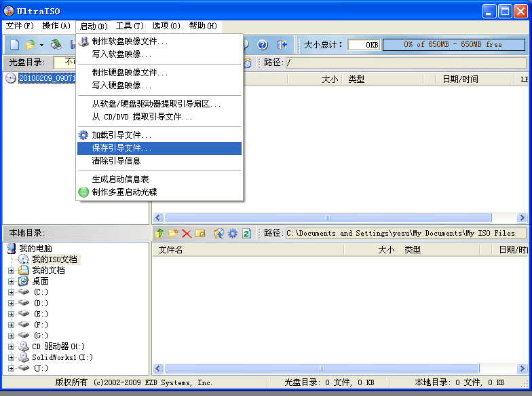
Task: Click the red X delete icon
Action: (x=186, y=234)
